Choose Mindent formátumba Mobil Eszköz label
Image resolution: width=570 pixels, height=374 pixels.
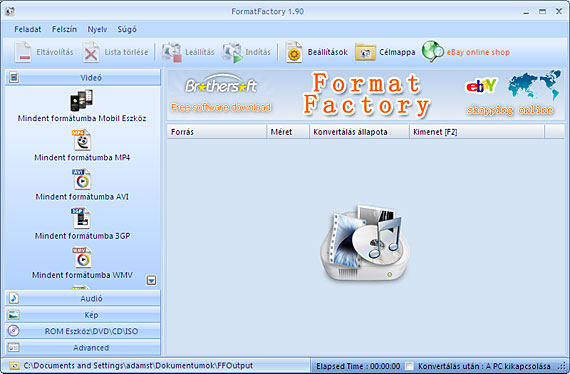[x=82, y=118]
